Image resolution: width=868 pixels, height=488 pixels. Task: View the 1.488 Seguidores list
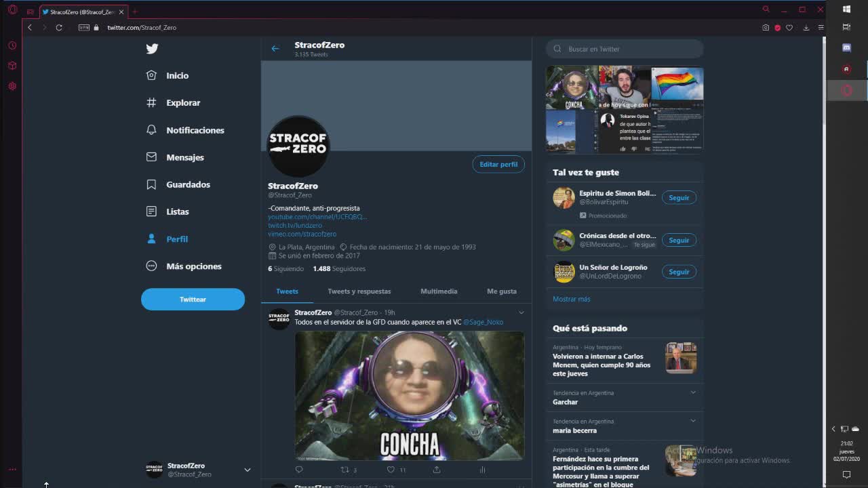pos(339,269)
